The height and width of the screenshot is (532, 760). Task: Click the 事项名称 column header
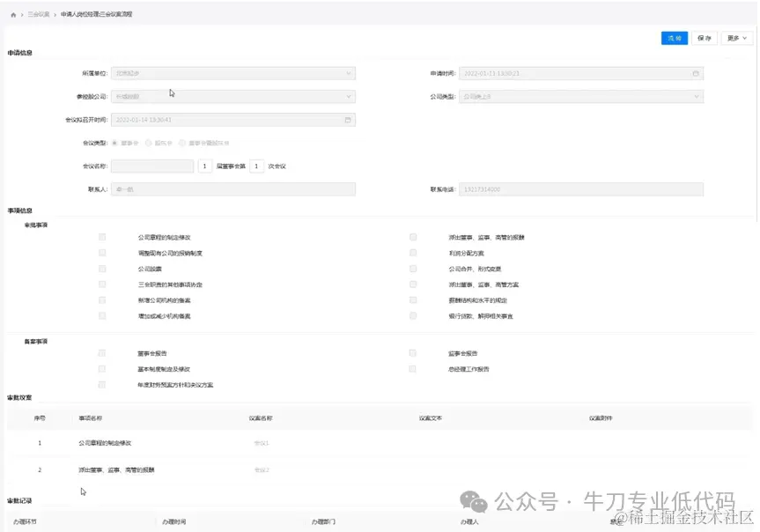90,418
